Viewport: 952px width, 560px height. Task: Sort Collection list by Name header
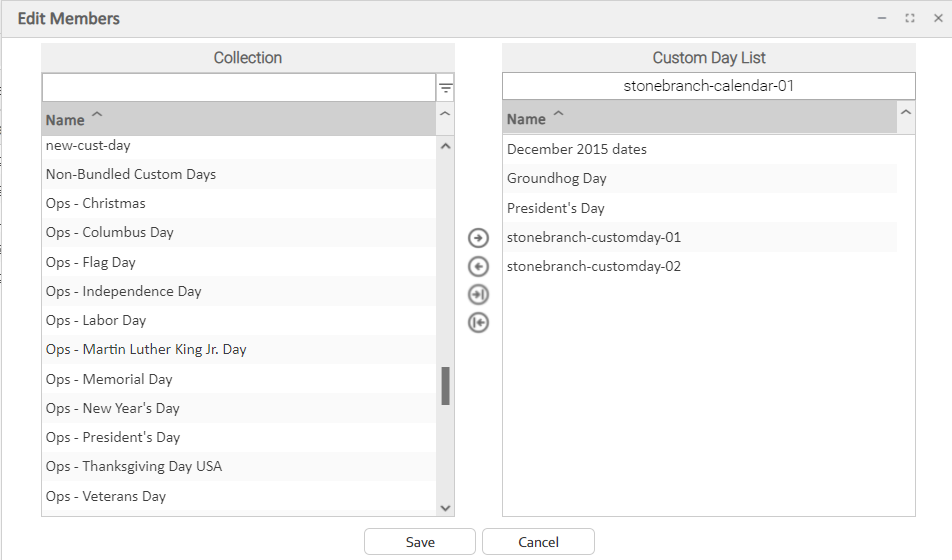(65, 120)
